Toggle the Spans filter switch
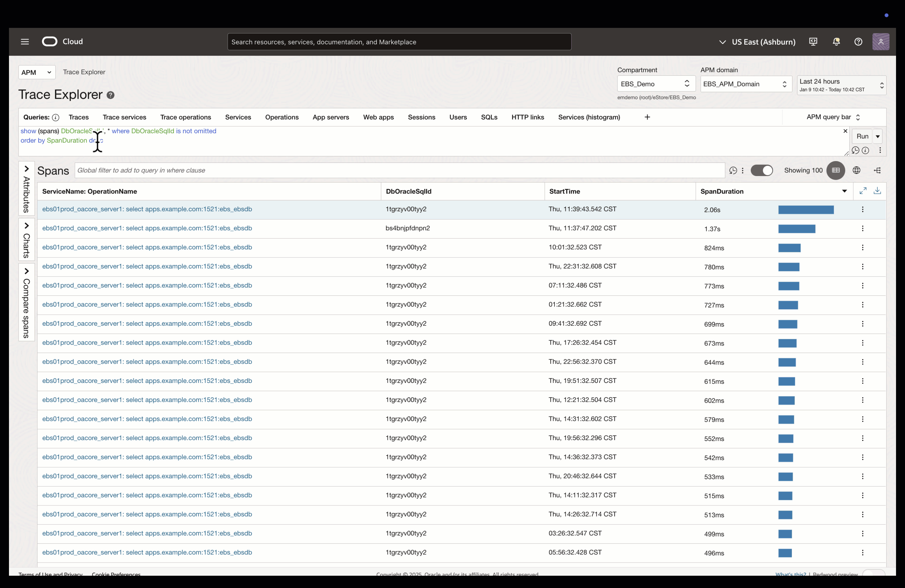 762,170
